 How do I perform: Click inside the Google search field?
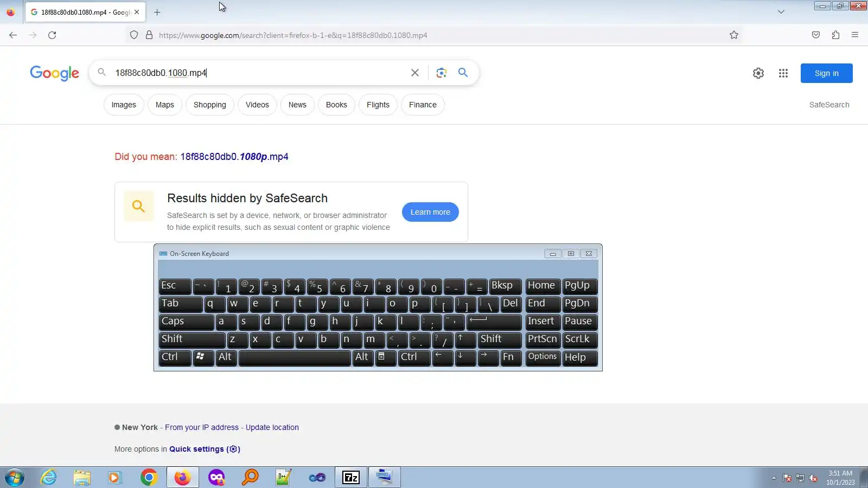(260, 73)
